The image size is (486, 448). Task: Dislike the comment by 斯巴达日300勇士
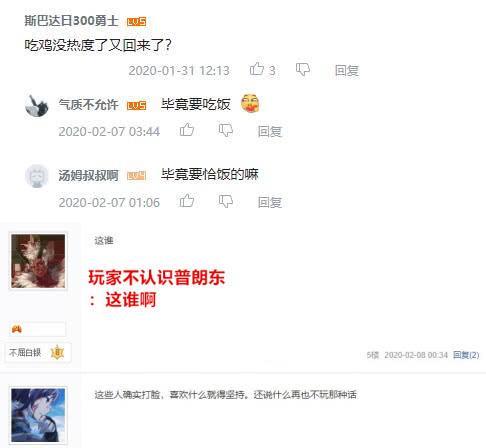click(303, 69)
